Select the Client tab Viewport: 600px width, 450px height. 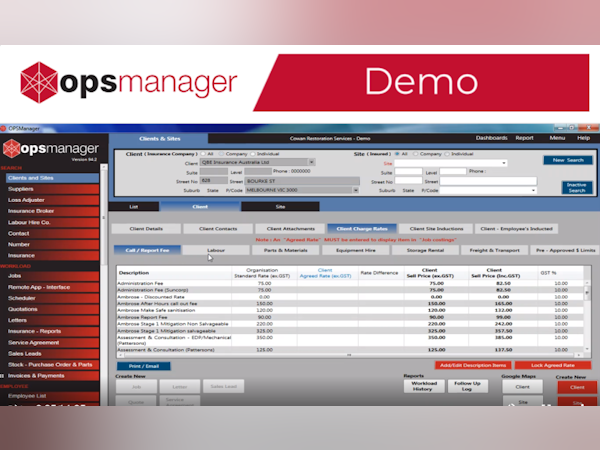pyautogui.click(x=200, y=207)
